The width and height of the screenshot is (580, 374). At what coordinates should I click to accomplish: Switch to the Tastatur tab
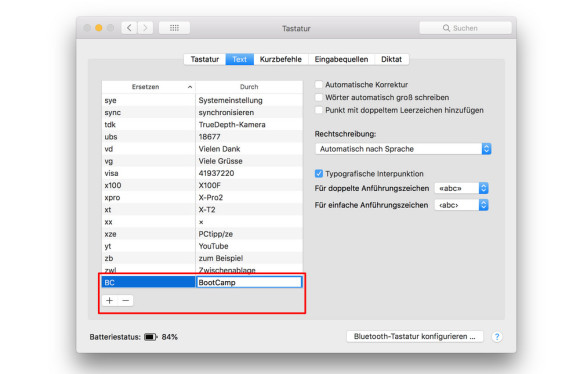click(205, 59)
